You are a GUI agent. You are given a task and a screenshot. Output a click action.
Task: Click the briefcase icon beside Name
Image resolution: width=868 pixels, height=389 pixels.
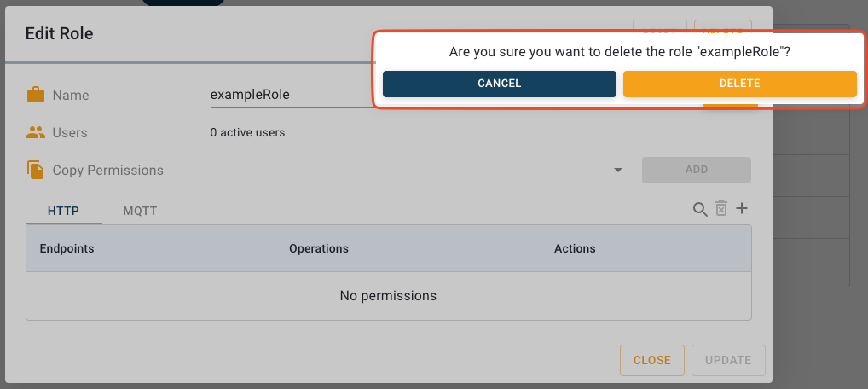coord(36,95)
